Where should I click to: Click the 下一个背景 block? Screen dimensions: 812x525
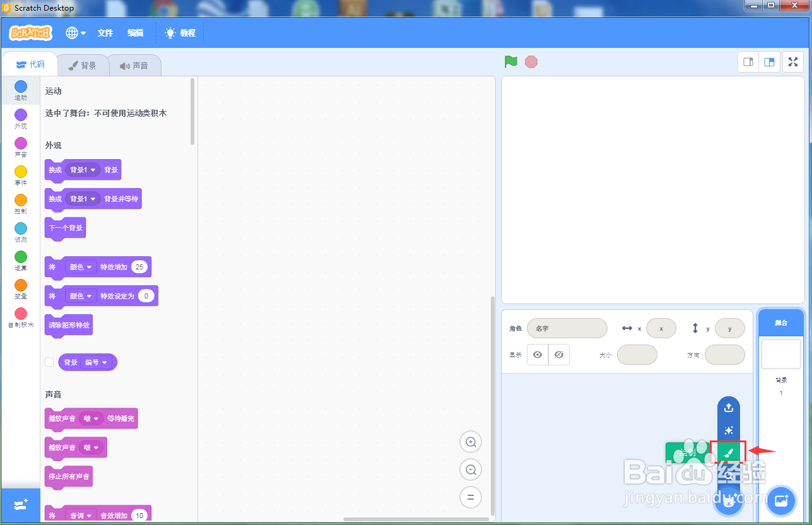click(x=66, y=228)
